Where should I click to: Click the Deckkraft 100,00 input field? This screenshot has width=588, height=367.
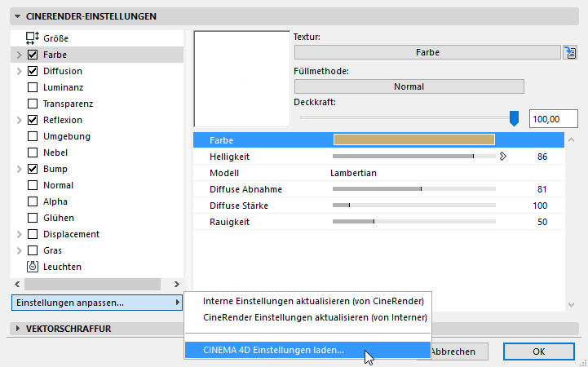click(554, 119)
